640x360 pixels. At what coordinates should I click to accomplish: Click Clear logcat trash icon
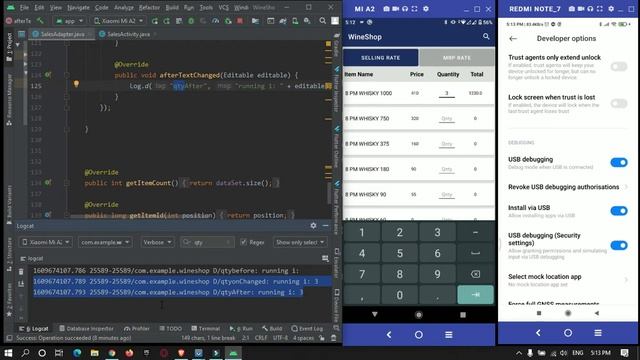(x=21, y=271)
